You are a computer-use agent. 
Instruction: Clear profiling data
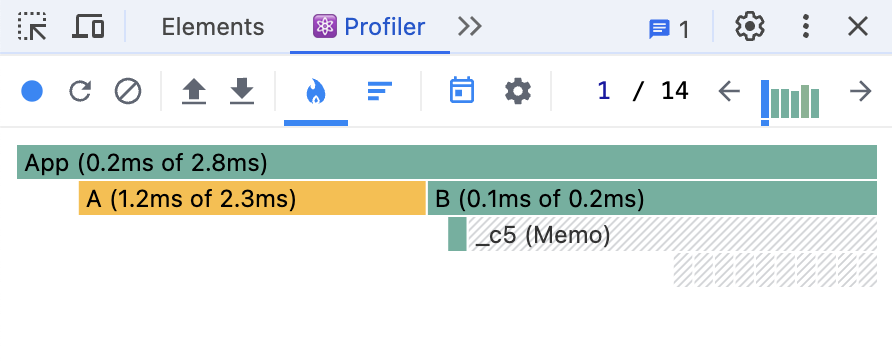(128, 91)
